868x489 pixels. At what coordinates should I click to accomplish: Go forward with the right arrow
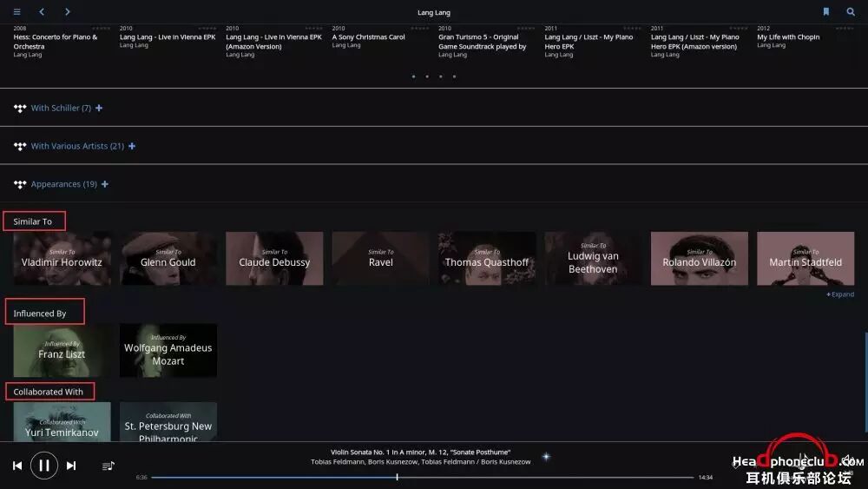pyautogui.click(x=67, y=11)
